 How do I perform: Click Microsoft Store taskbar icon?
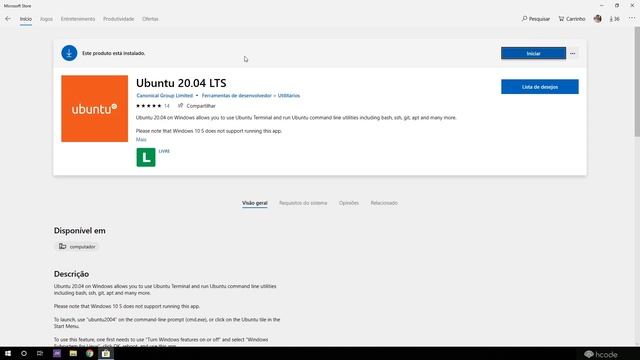pyautogui.click(x=106, y=353)
